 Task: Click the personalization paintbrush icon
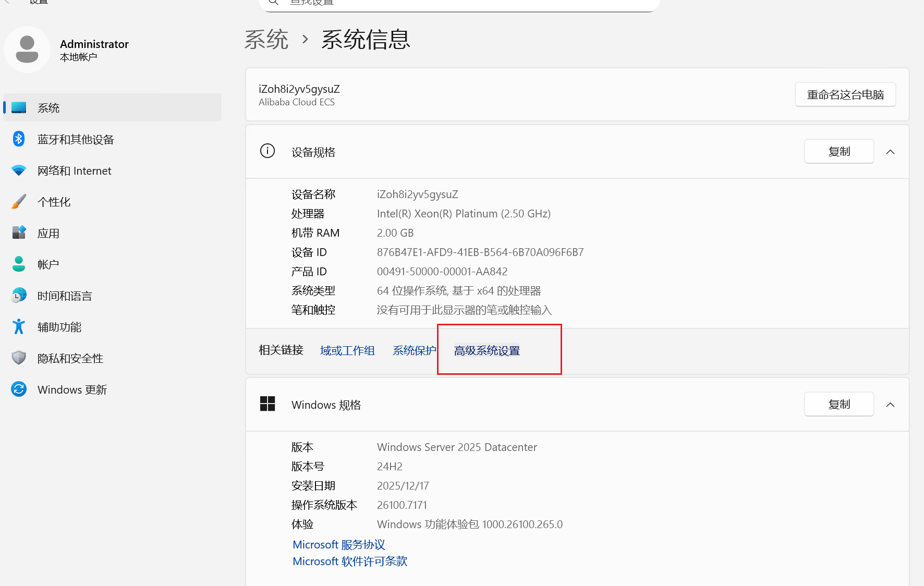(19, 201)
